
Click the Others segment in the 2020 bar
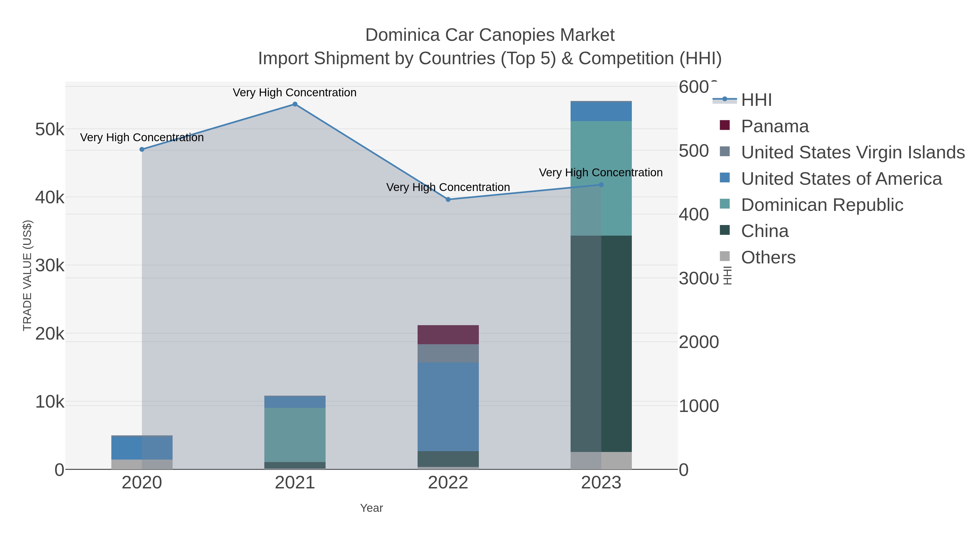(142, 464)
